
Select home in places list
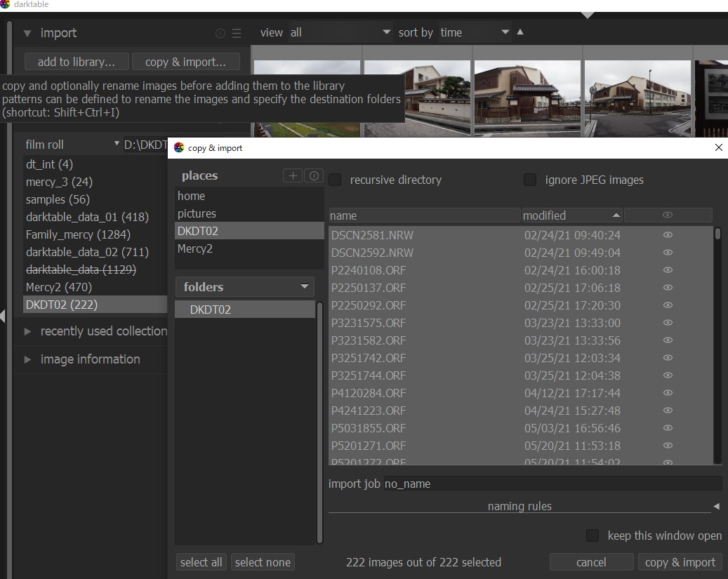[x=249, y=196]
